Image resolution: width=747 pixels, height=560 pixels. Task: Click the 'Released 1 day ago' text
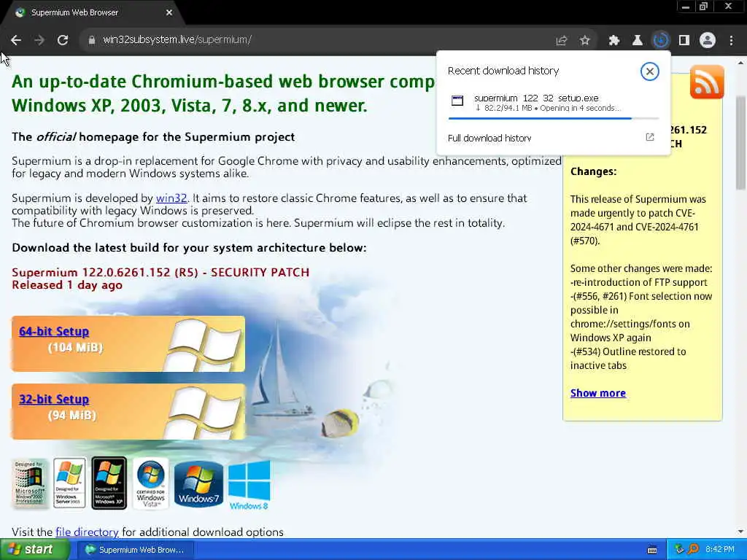[x=67, y=285]
